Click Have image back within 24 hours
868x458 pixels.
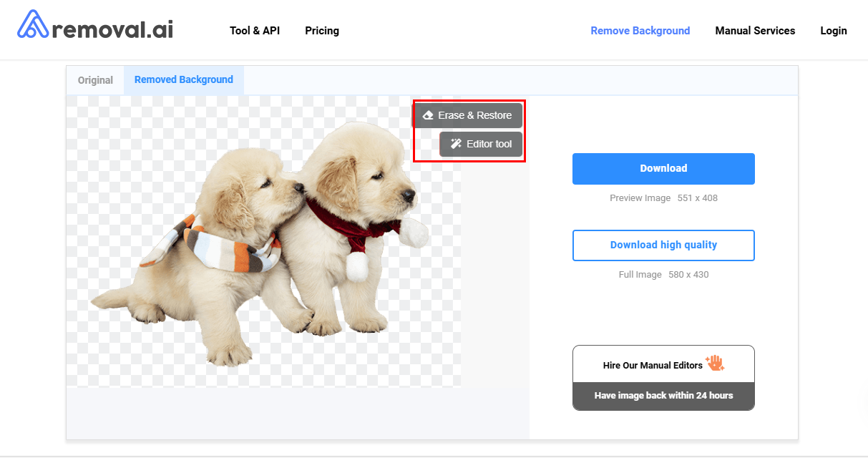click(x=663, y=396)
